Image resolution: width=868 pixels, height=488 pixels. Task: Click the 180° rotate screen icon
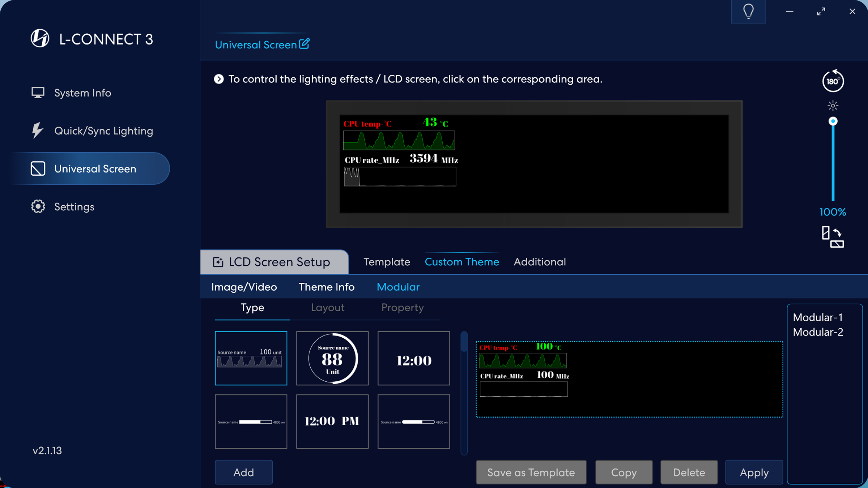tap(833, 81)
